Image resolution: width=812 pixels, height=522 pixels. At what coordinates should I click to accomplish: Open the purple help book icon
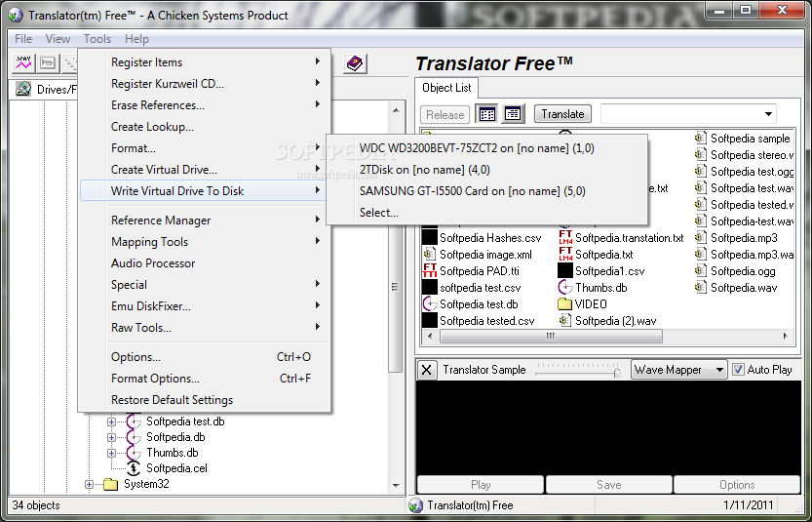(355, 63)
